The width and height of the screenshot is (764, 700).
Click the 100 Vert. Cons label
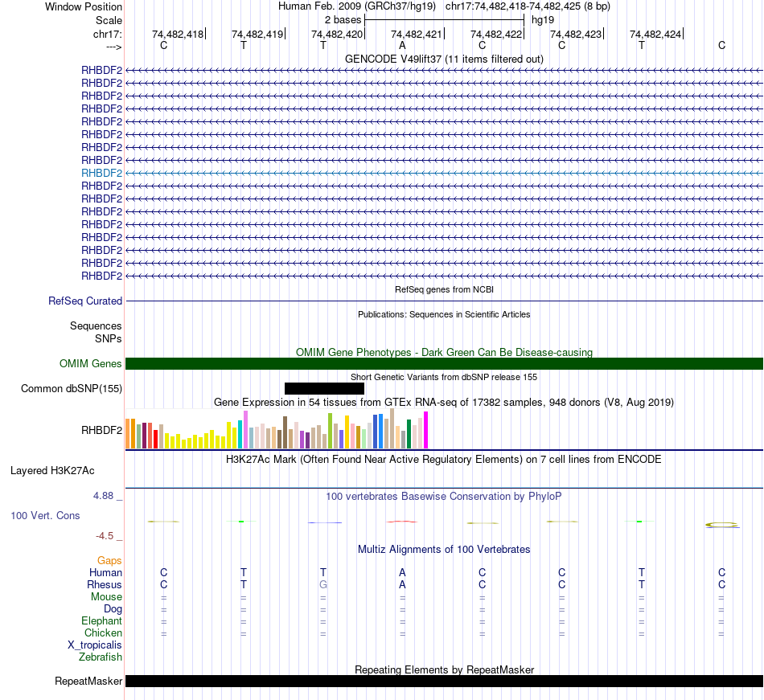tap(45, 515)
